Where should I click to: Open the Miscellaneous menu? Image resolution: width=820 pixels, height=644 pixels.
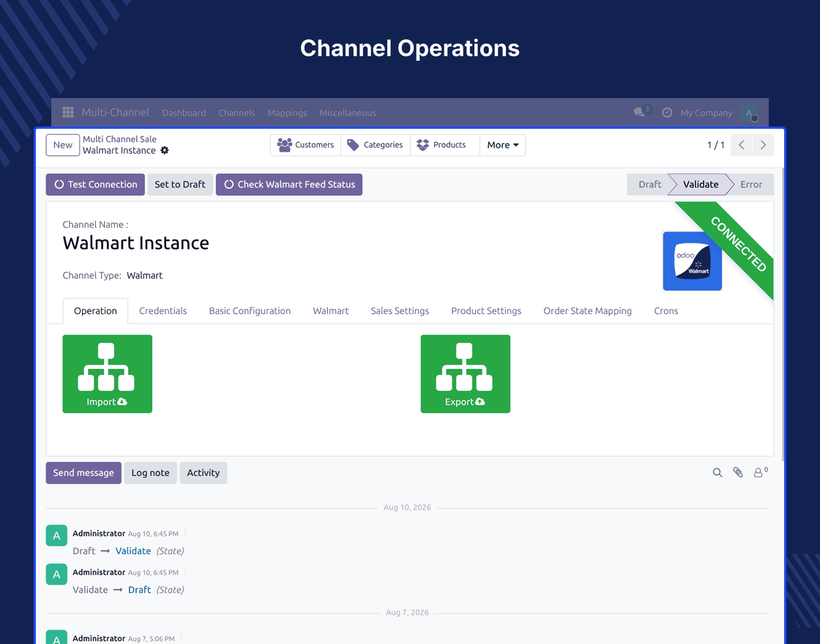(x=348, y=113)
